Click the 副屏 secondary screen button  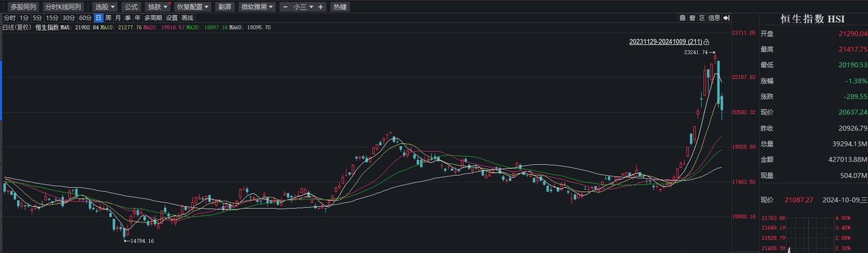coord(224,7)
